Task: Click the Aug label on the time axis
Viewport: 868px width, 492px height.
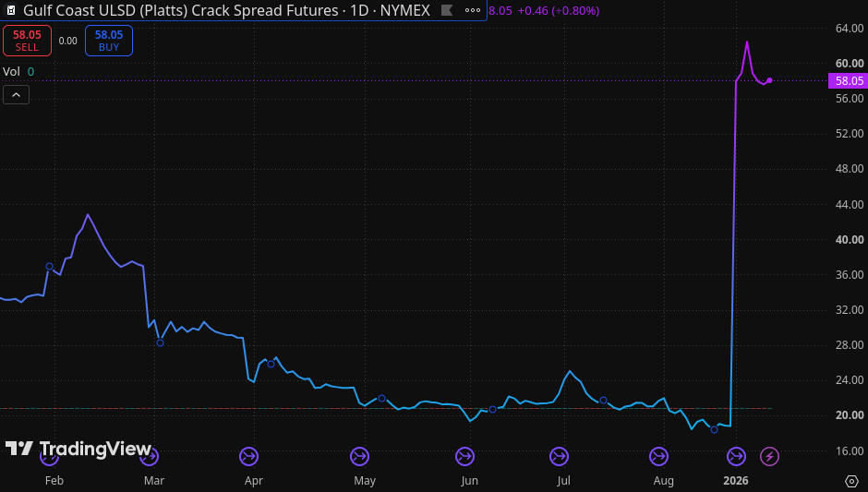Action: 663,480
